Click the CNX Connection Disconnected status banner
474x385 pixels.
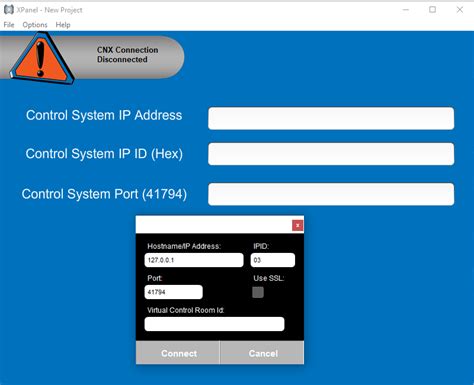pos(92,57)
